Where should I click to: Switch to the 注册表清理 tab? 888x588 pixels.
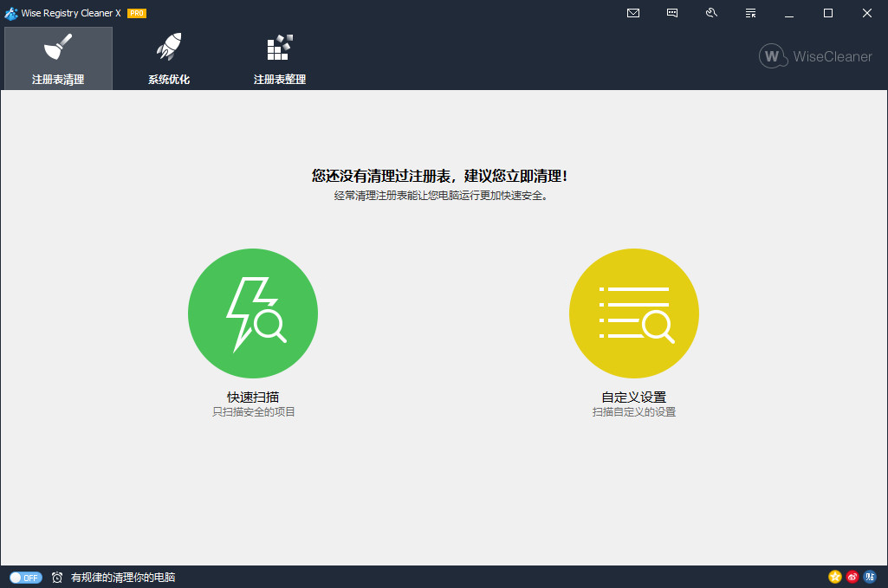pyautogui.click(x=58, y=59)
